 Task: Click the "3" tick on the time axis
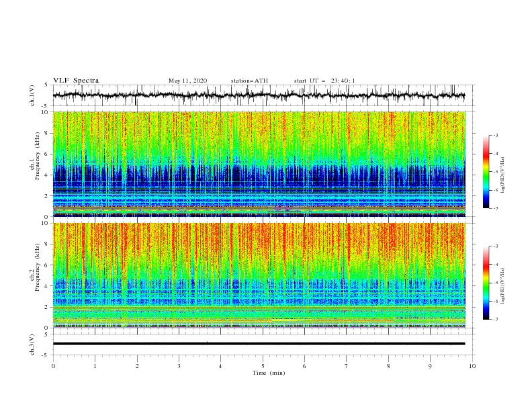click(x=179, y=366)
